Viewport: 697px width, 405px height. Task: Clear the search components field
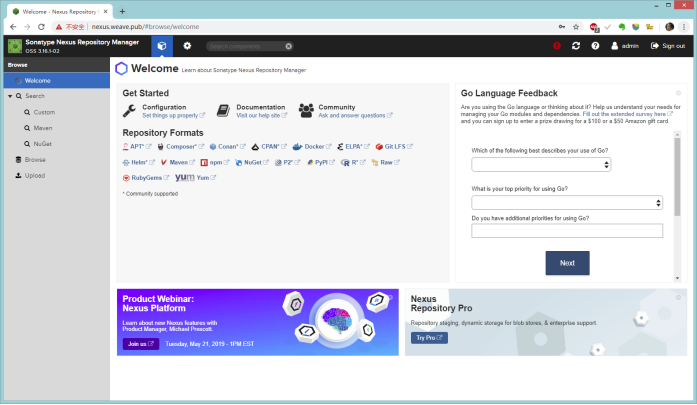point(288,46)
